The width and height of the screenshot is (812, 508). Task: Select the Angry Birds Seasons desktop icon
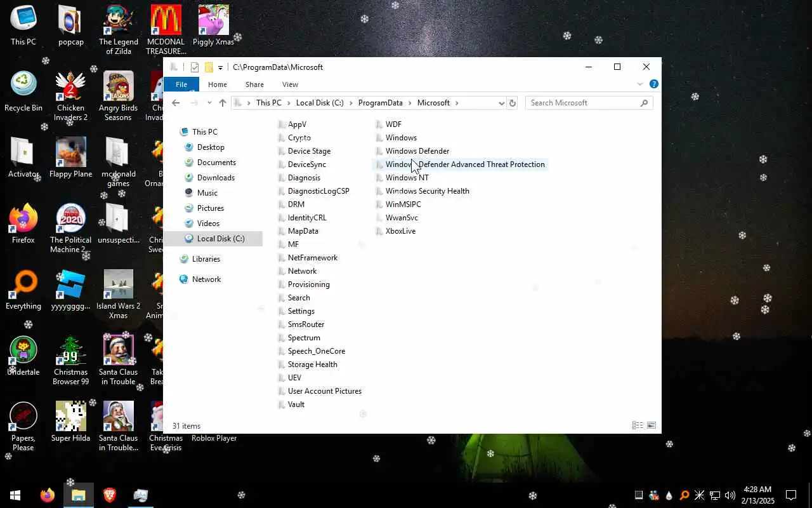coord(118,97)
